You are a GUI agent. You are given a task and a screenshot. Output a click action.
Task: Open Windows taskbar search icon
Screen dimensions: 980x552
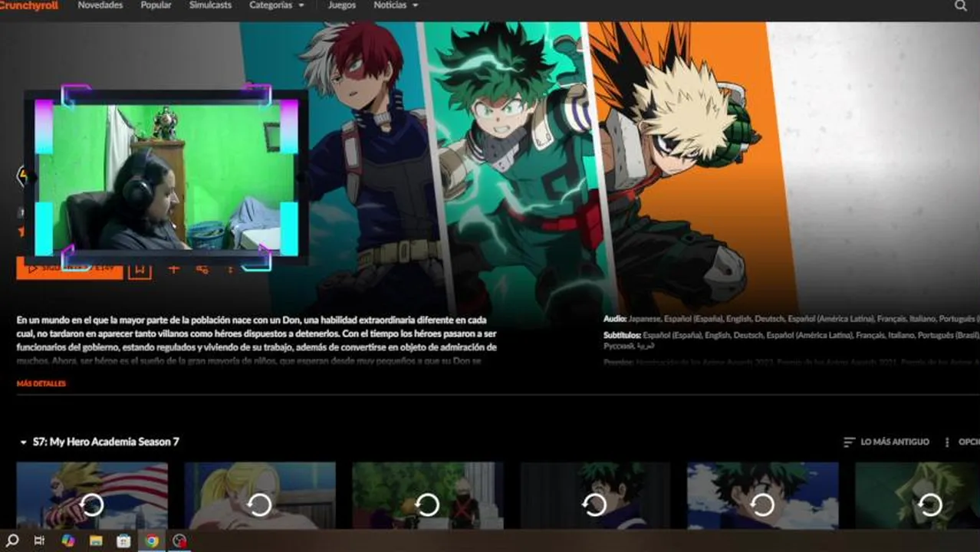[x=12, y=540]
